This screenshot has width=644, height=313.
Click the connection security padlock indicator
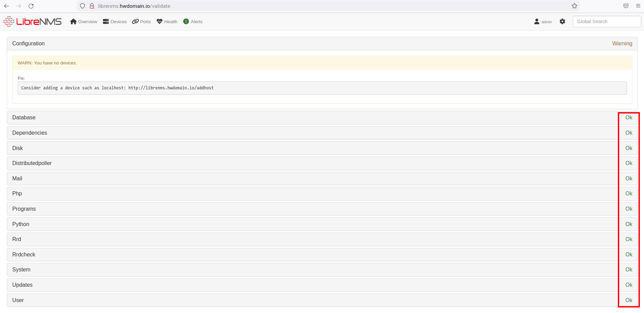[91, 6]
